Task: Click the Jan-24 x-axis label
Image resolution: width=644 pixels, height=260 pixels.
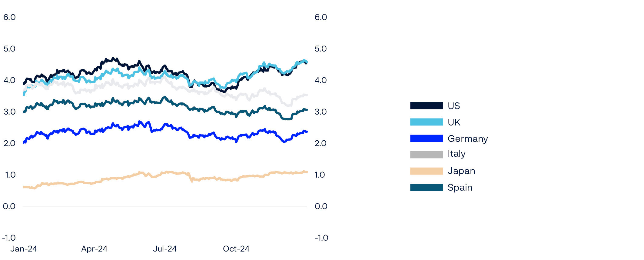Action: 24,249
